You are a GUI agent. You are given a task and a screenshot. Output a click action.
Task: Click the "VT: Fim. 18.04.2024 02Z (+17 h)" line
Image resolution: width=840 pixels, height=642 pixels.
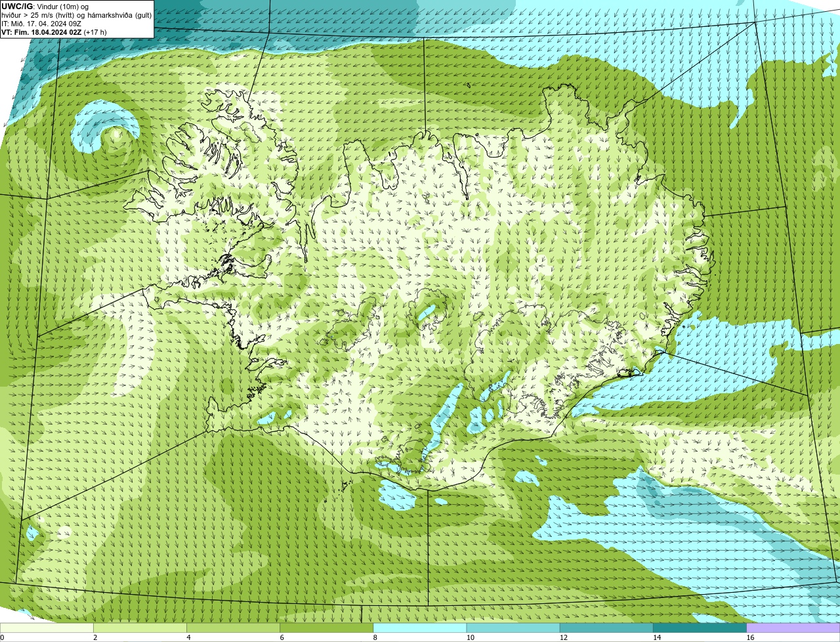(54, 32)
